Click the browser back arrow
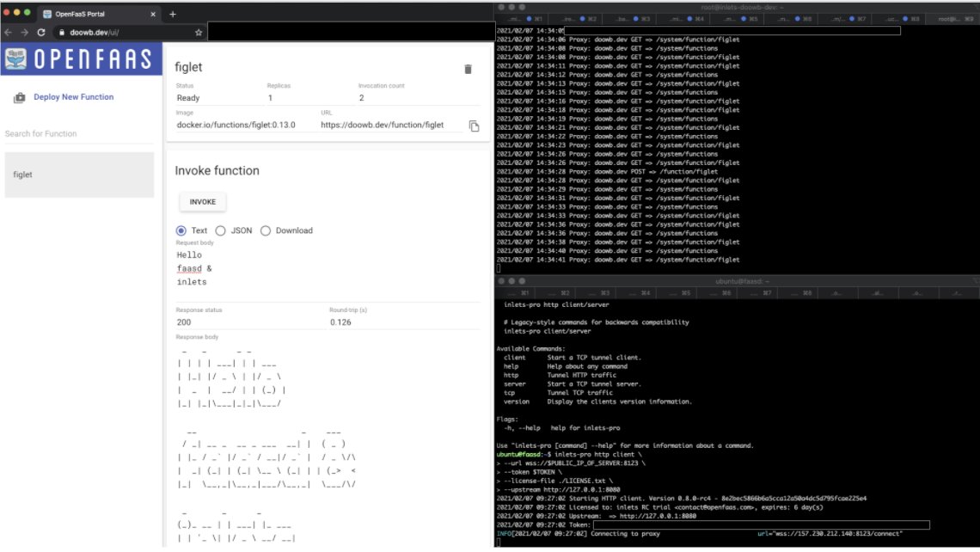 8,33
